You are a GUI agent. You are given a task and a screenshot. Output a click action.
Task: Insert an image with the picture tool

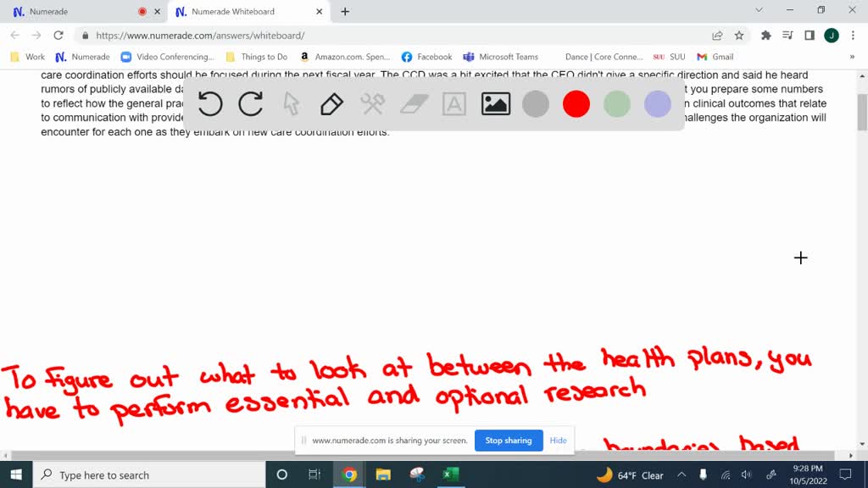[495, 104]
